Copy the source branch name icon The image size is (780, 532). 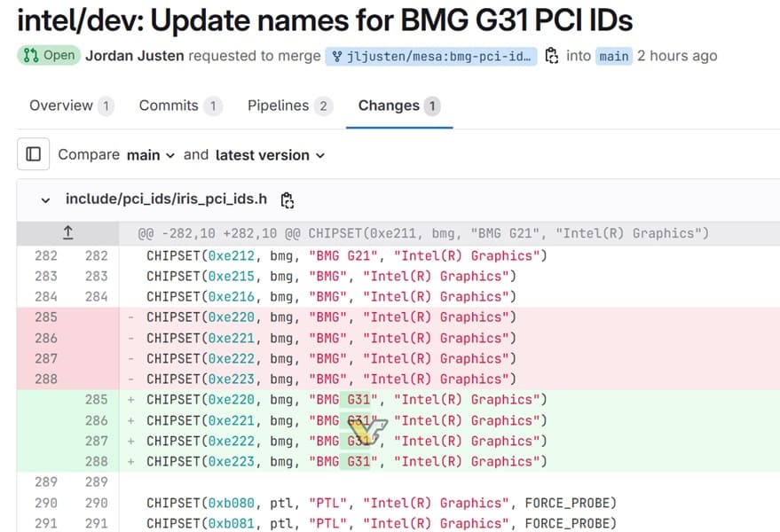(551, 56)
